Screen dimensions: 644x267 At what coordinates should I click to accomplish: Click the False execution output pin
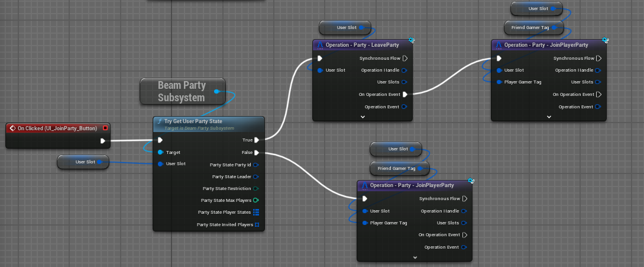pos(257,153)
